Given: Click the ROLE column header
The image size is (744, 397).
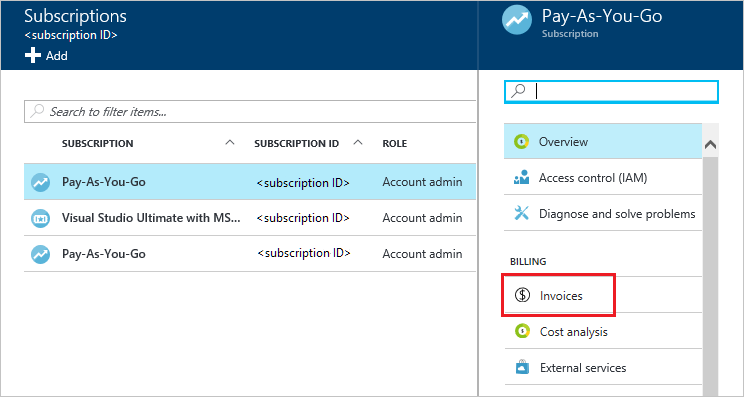Looking at the screenshot, I should click(395, 143).
